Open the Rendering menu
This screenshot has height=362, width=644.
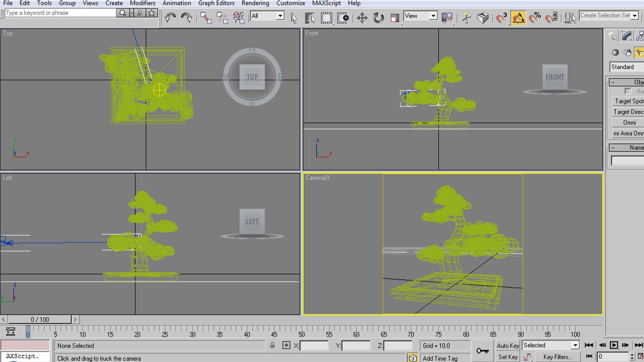(x=255, y=3)
